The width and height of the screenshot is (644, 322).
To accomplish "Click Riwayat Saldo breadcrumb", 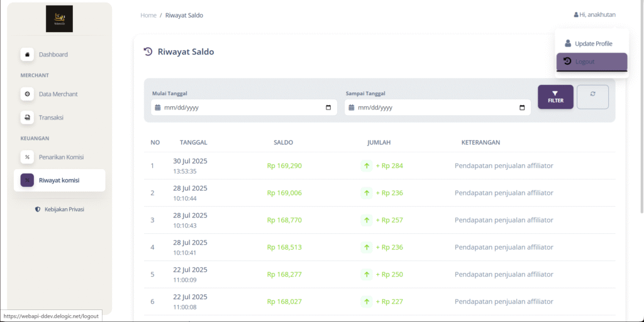I will (x=184, y=15).
